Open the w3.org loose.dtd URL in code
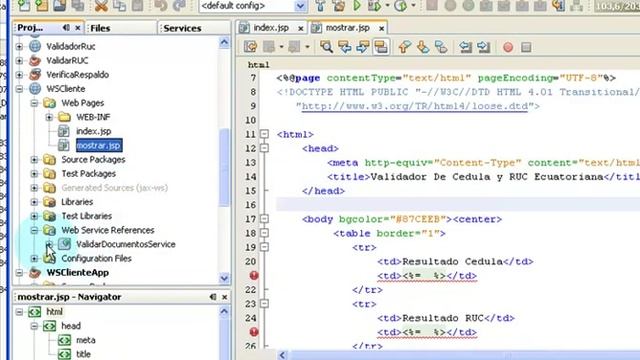Screen dimensions: 640x360 [415, 106]
